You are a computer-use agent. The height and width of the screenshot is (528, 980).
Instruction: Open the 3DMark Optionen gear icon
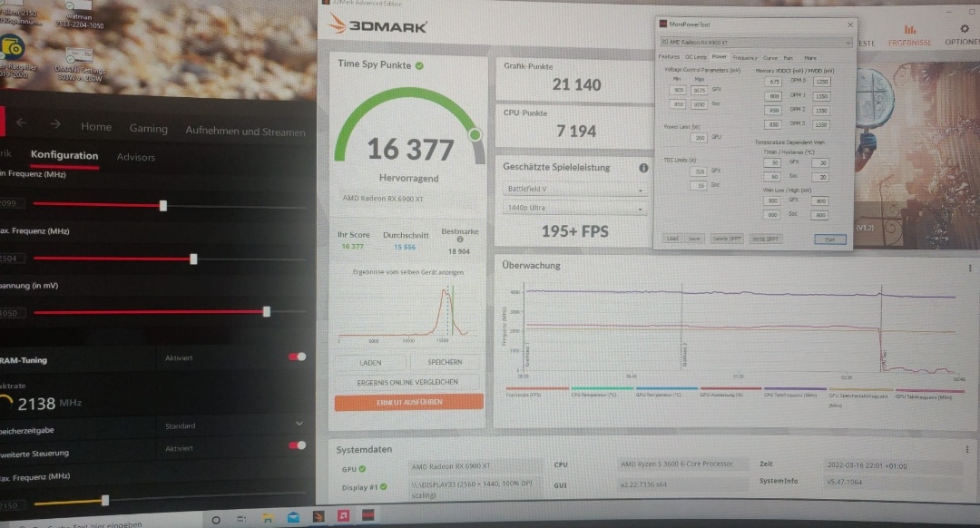coord(965,29)
